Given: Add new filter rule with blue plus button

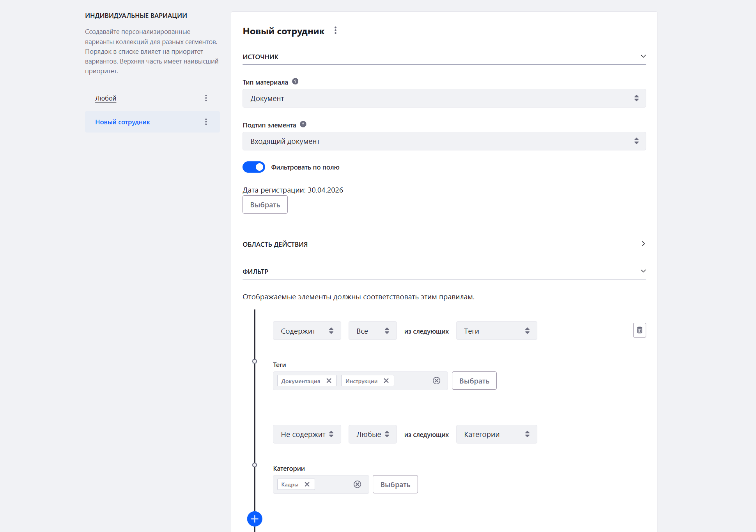Looking at the screenshot, I should [255, 519].
